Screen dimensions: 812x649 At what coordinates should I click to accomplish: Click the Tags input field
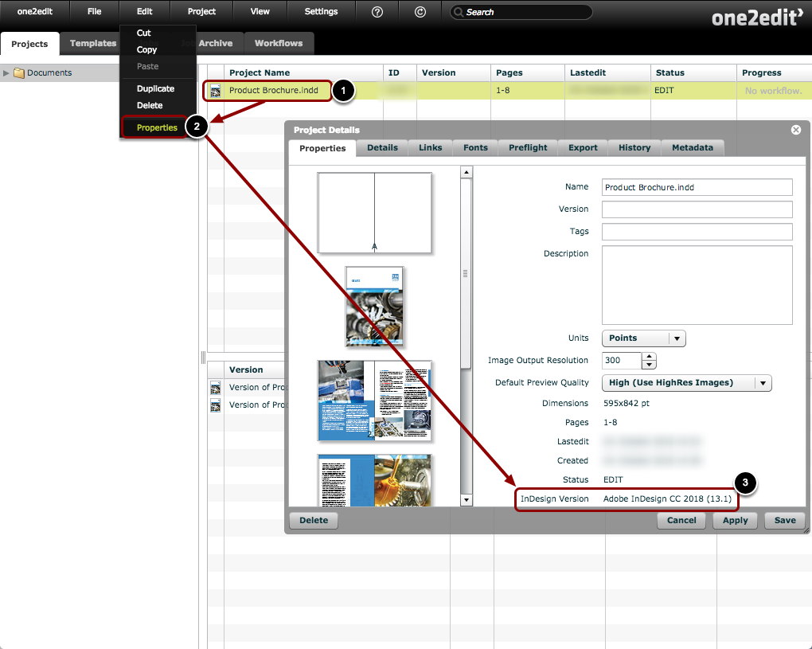click(697, 232)
